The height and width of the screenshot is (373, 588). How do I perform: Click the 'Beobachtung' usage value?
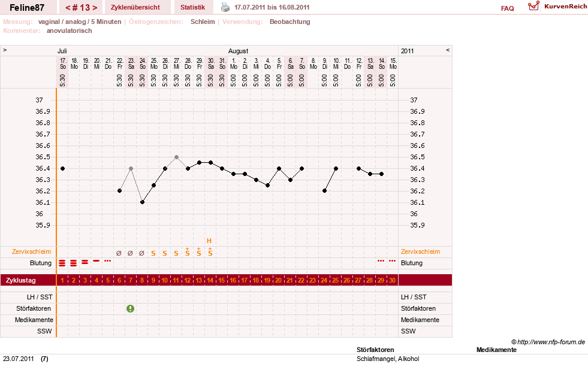point(290,22)
